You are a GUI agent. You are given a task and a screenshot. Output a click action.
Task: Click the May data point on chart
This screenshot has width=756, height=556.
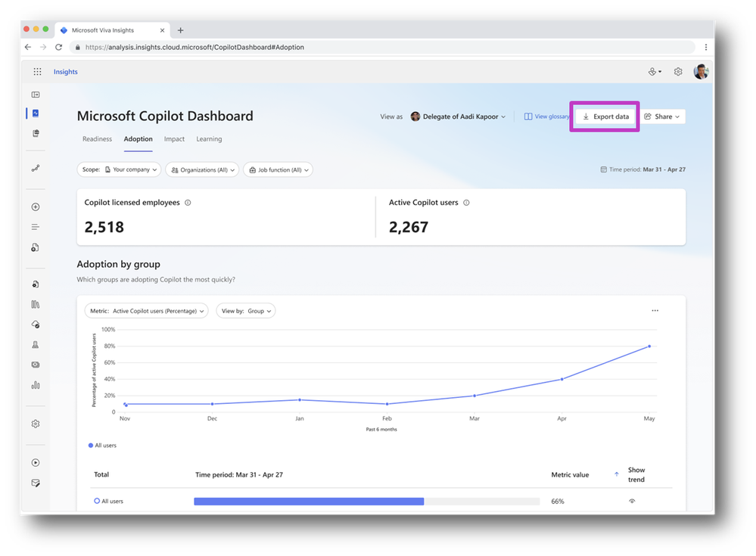pos(649,346)
